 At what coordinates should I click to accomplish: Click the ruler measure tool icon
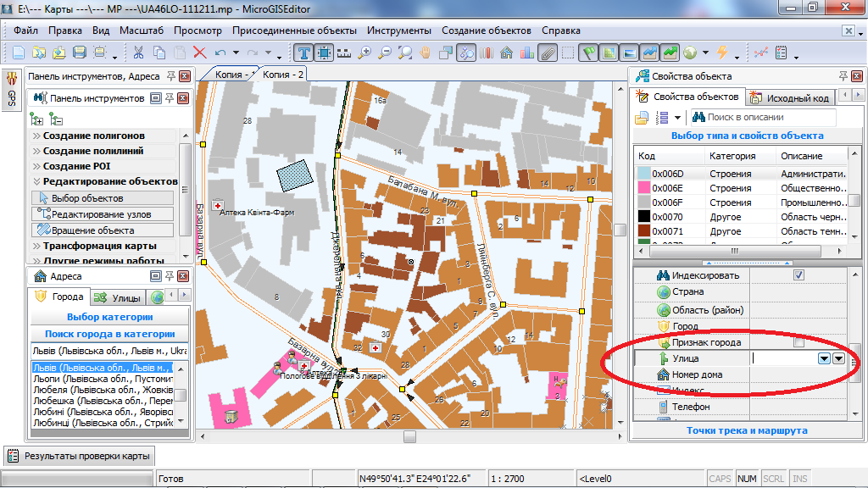coord(345,53)
